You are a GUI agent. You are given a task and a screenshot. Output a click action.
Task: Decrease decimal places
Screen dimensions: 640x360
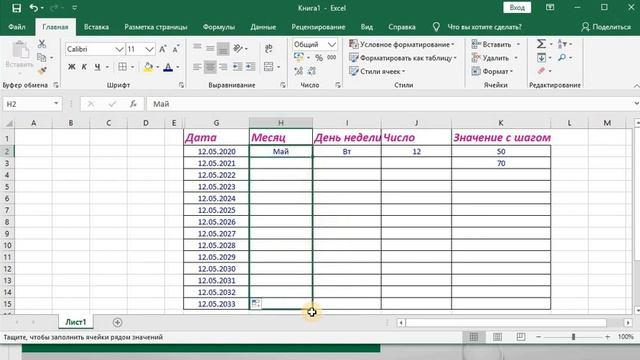312,71
